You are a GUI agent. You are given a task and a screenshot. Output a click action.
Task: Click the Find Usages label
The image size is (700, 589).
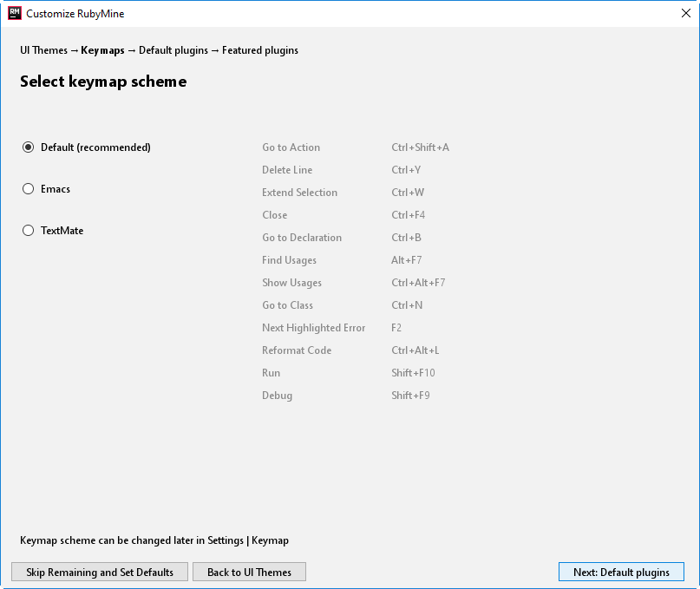point(290,260)
